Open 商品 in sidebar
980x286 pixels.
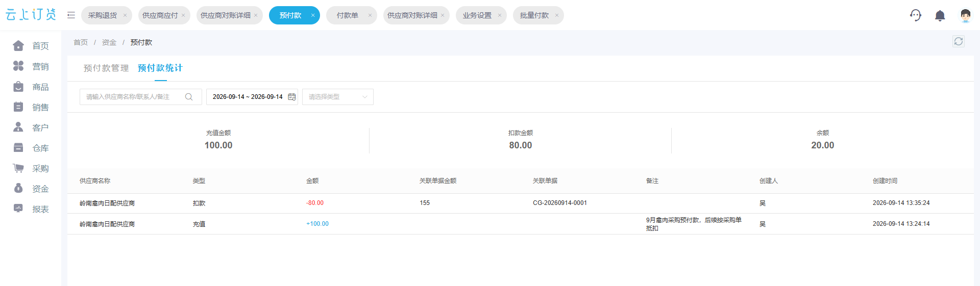[x=31, y=87]
